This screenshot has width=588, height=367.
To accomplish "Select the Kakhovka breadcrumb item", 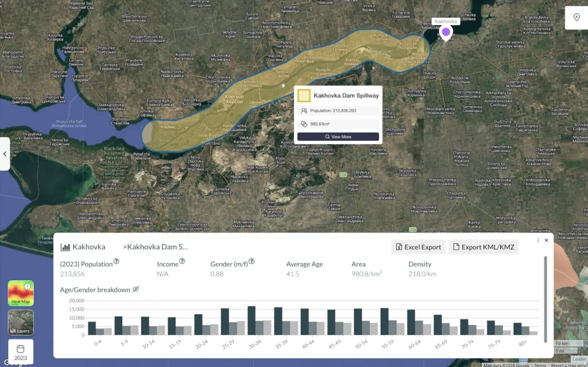I will (89, 247).
